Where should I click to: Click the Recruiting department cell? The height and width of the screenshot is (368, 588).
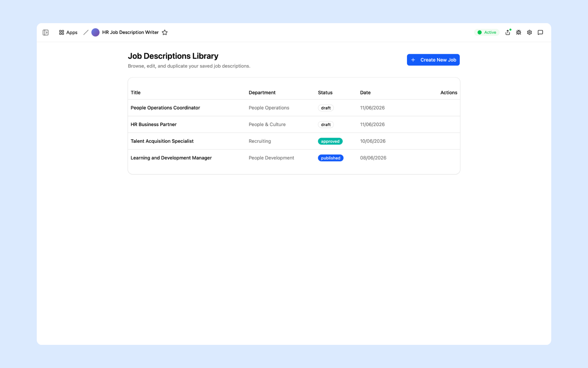click(x=260, y=141)
